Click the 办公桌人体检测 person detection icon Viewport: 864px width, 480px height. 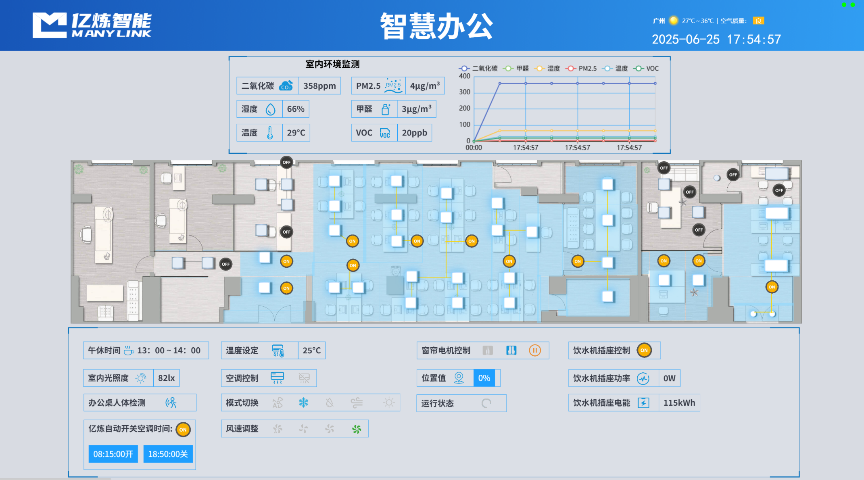(171, 403)
